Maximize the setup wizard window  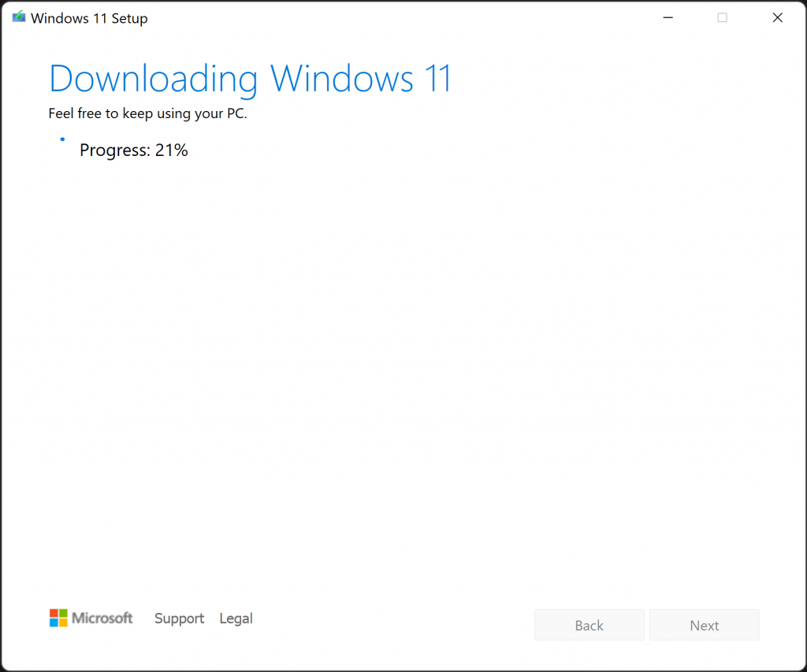pos(722,17)
